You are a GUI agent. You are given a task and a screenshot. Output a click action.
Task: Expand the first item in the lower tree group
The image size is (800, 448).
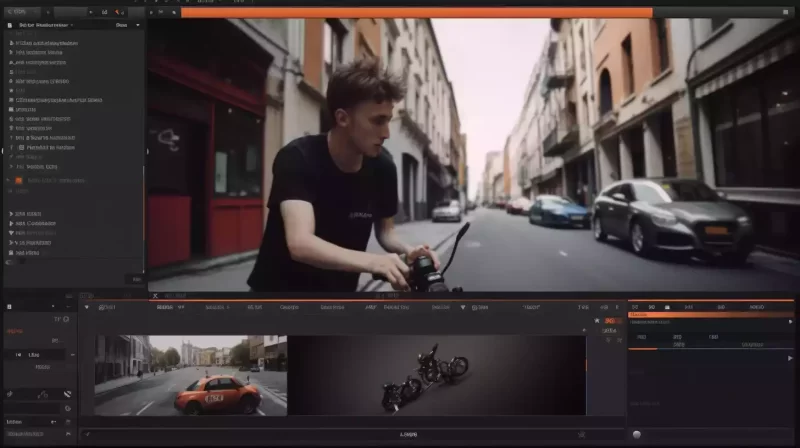[9, 214]
